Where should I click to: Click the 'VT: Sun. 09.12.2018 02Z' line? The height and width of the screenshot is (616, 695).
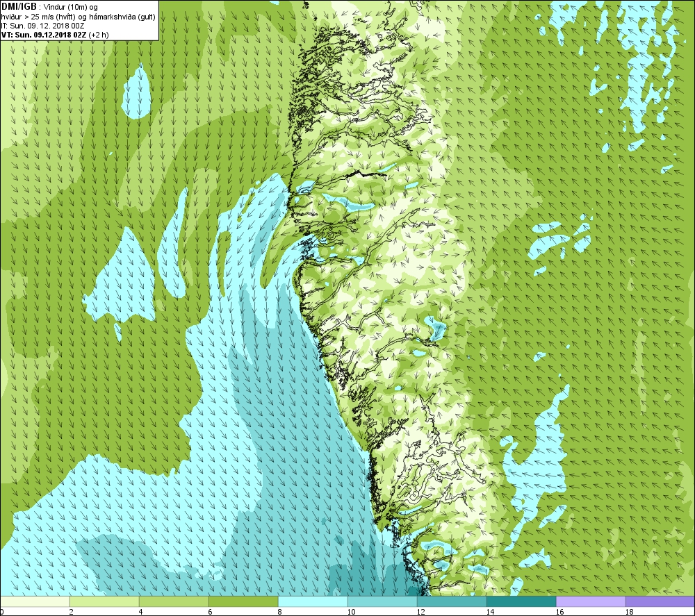[x=44, y=35]
